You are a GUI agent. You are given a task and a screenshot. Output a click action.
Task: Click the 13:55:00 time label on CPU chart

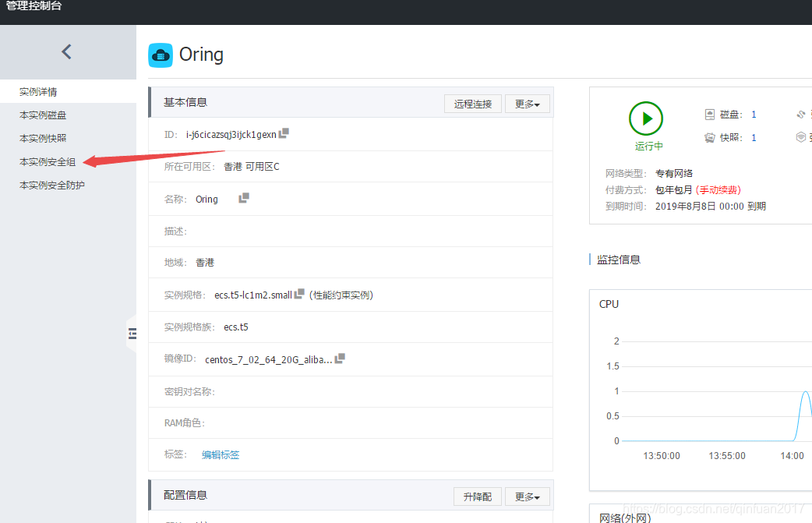pyautogui.click(x=727, y=456)
